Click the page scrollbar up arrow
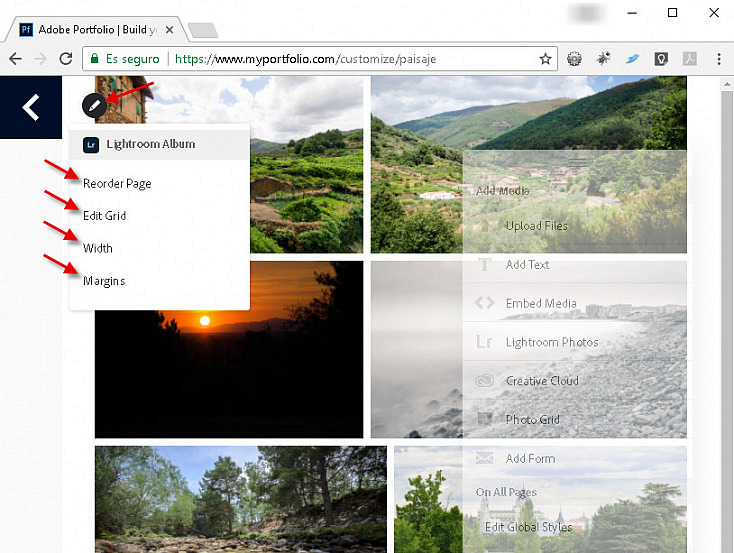 [x=727, y=85]
